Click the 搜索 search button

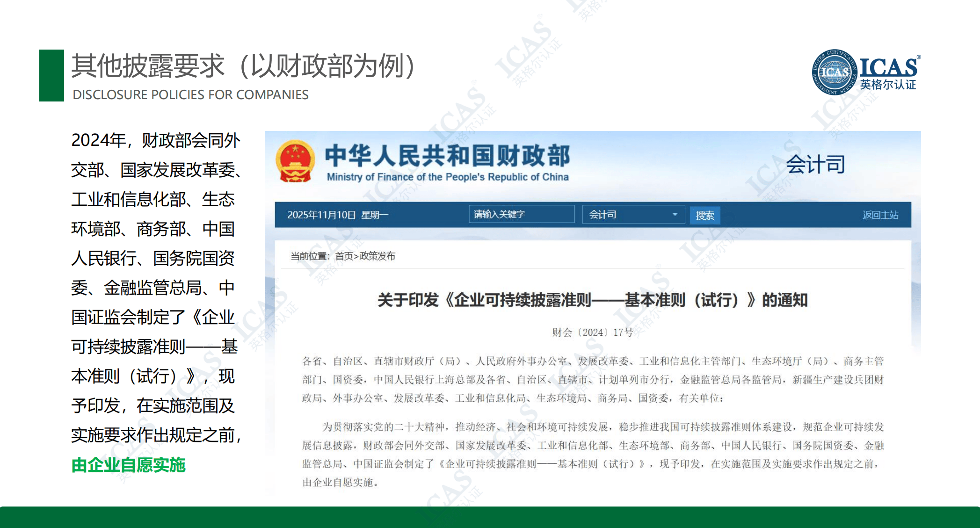pyautogui.click(x=704, y=215)
